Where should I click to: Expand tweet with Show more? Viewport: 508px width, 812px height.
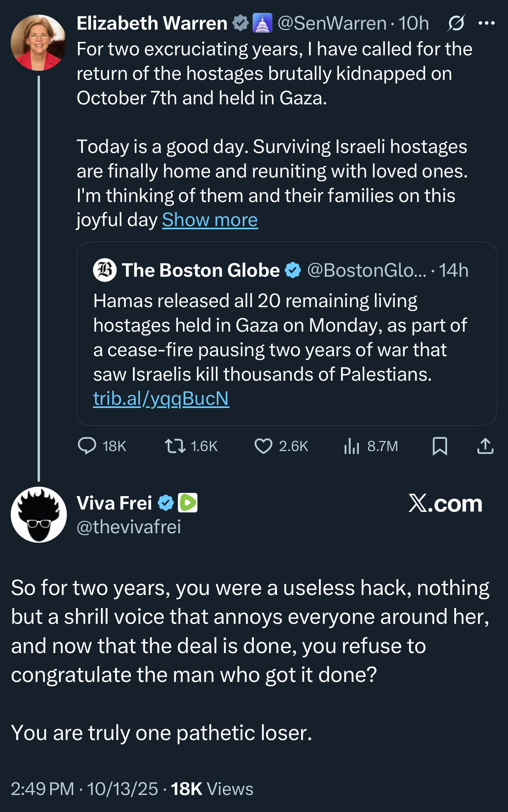pos(210,220)
